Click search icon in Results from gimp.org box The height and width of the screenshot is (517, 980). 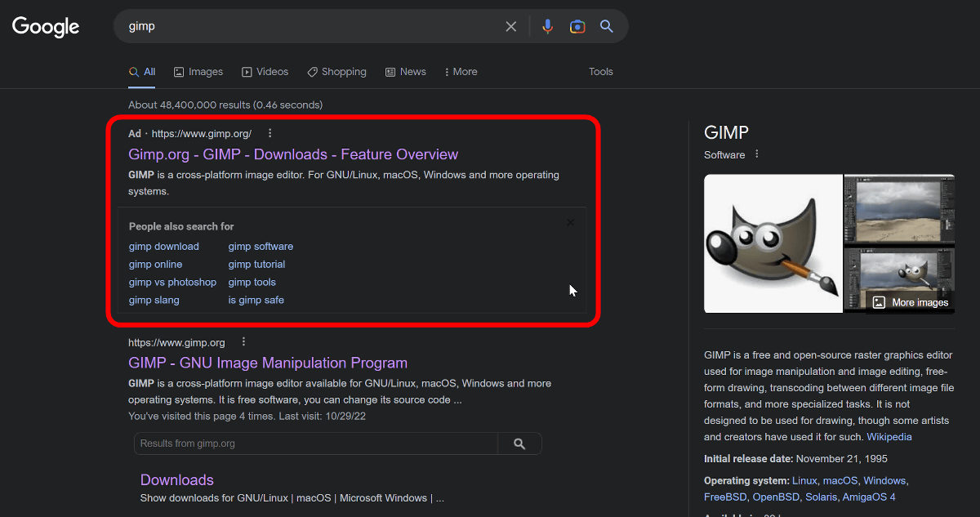(x=519, y=443)
